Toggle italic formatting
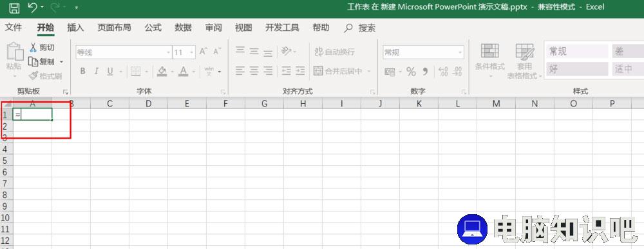 pos(96,71)
